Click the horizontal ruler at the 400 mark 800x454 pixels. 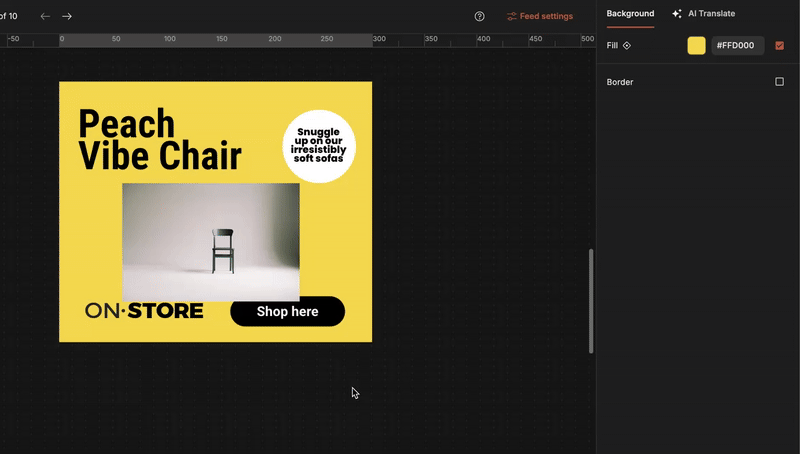483,40
